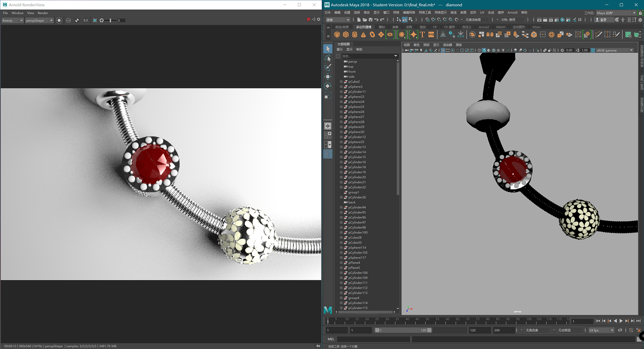The height and width of the screenshot is (349, 644).
Task: Click the SVG import shelf icon
Action: [431, 35]
